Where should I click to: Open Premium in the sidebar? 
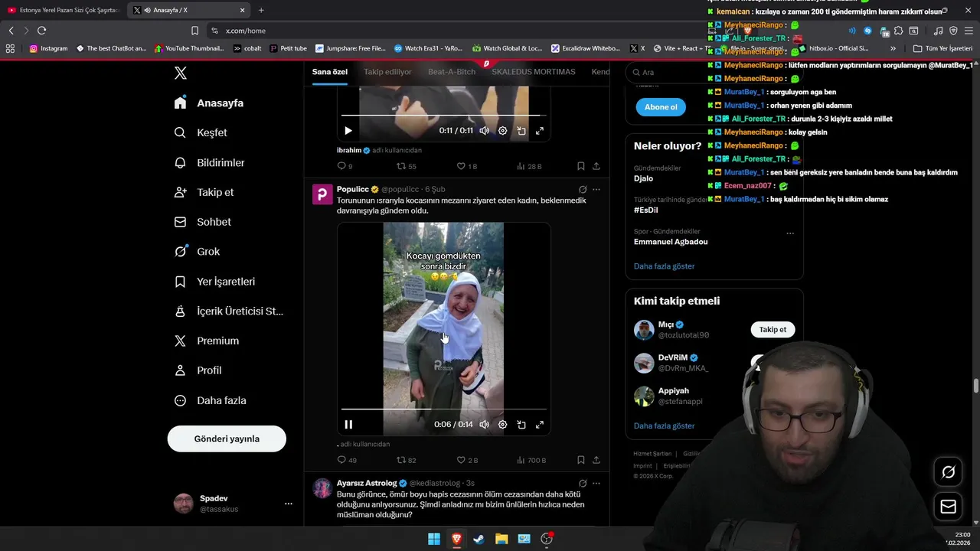206,341
